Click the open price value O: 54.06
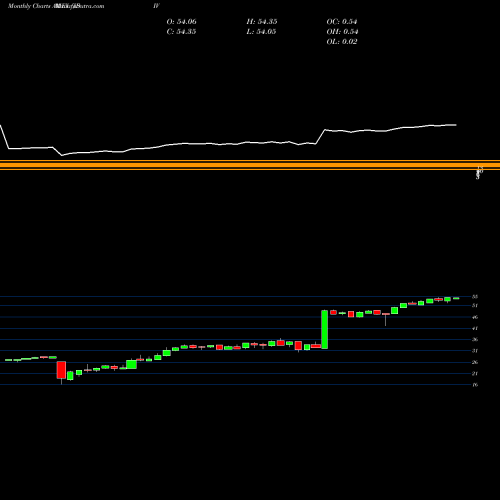This screenshot has height=500, width=500. (182, 22)
